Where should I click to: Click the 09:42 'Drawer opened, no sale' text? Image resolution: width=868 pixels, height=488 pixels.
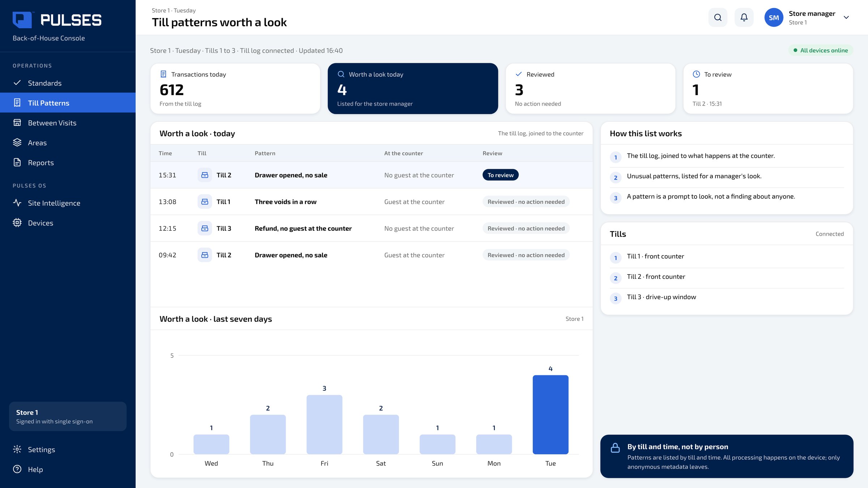291,255
